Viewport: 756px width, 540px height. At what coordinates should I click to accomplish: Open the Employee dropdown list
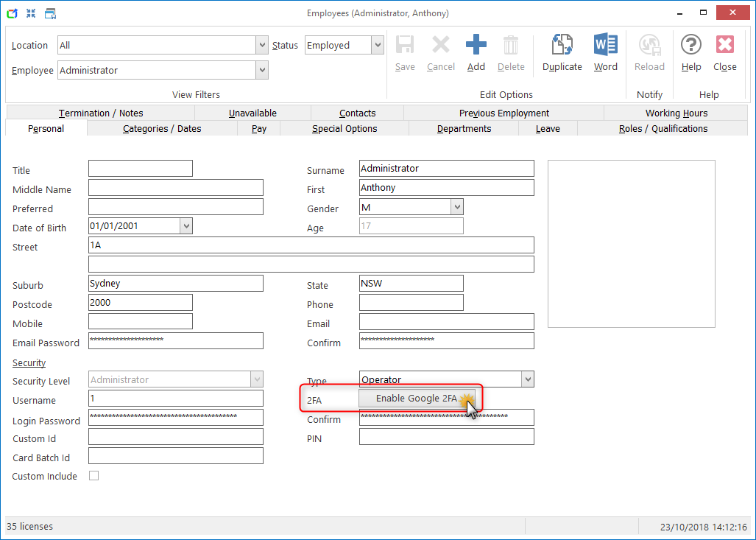262,71
